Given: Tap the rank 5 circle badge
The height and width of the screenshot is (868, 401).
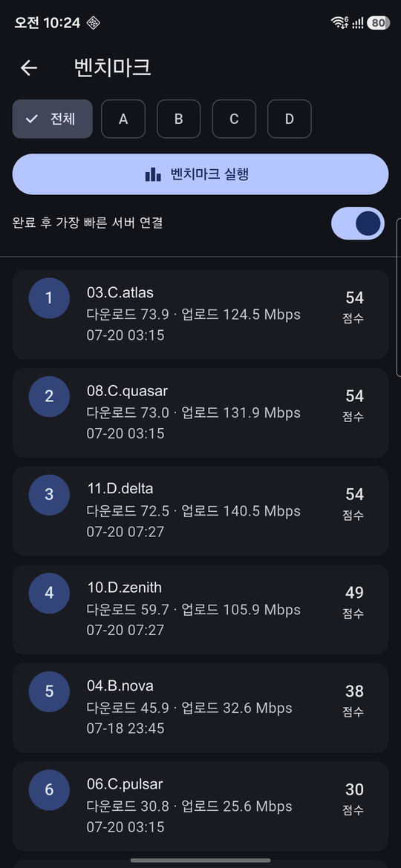Looking at the screenshot, I should [49, 691].
